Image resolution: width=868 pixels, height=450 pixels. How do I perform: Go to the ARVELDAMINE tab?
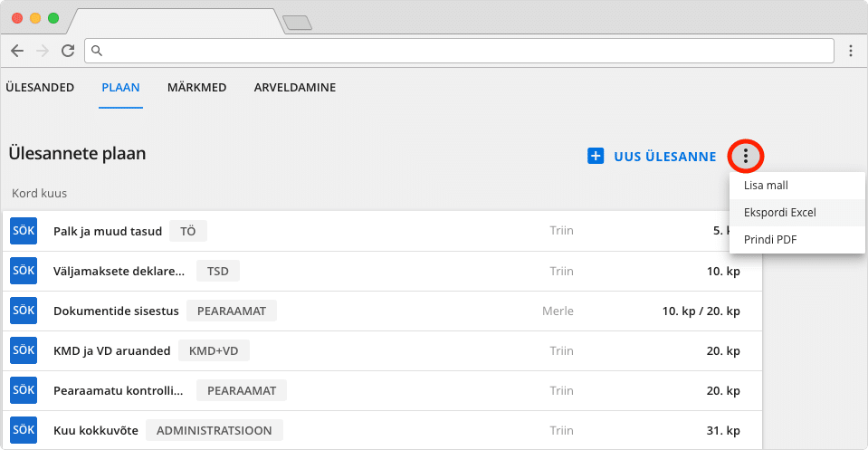[x=295, y=88]
